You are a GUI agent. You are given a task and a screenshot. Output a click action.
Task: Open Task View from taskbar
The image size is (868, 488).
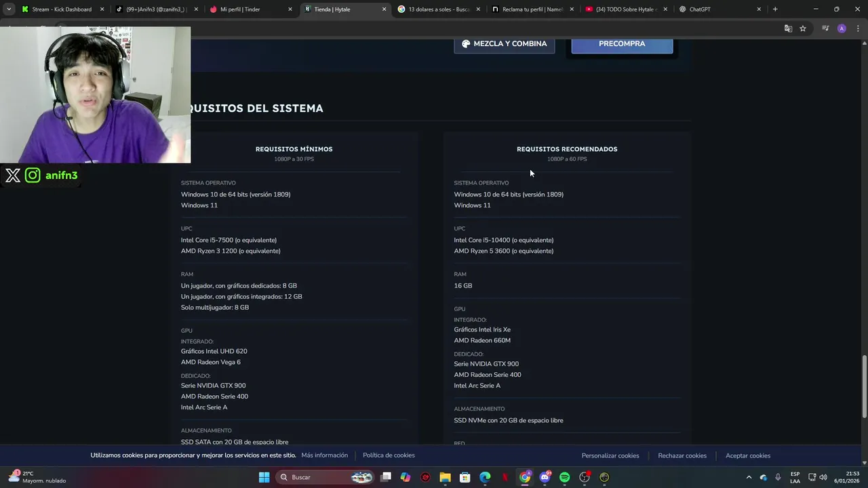(x=386, y=477)
